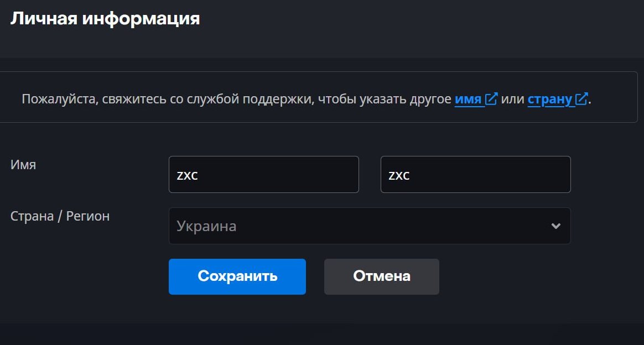The width and height of the screenshot is (644, 345).
Task: Click the «zxc» text in the right field
Action: coord(399,176)
